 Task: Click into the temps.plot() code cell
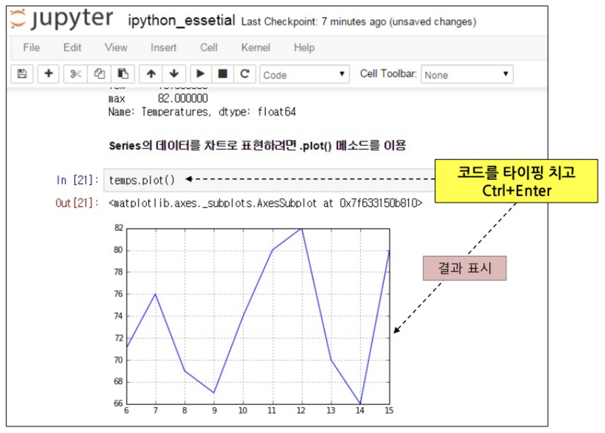[270, 180]
